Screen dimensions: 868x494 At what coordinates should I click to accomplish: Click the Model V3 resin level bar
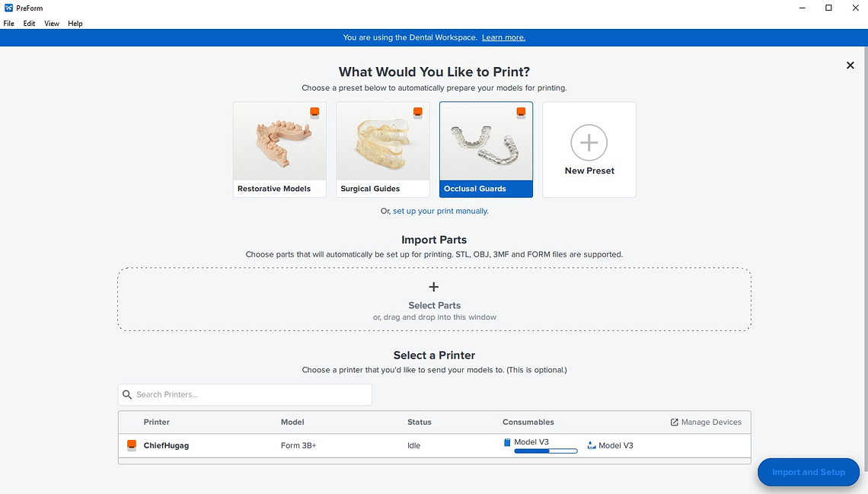545,451
